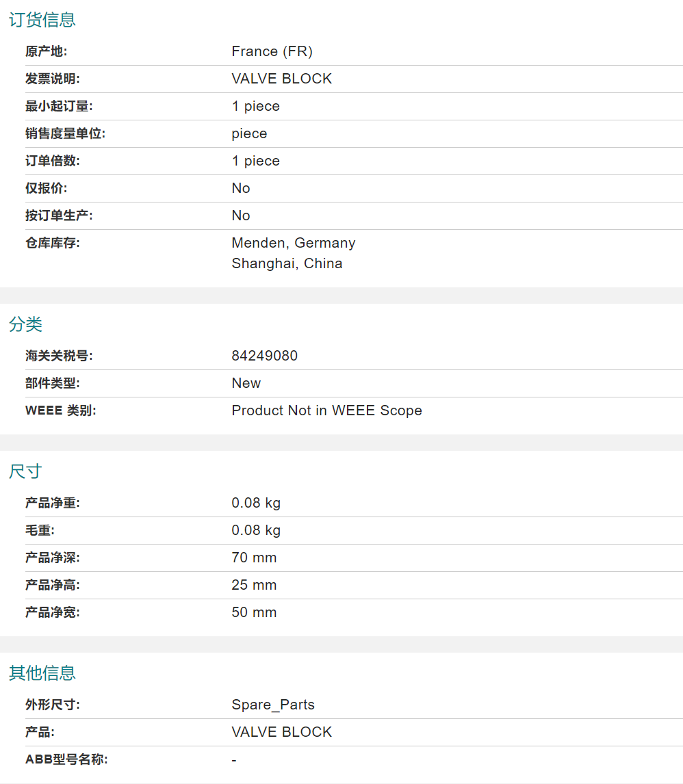Select the Spare_Parts value

point(273,705)
